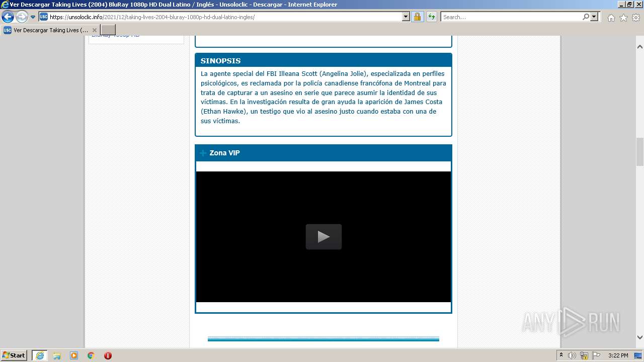Open a new blank tab
The height and width of the screenshot is (362, 644).
pyautogui.click(x=108, y=30)
